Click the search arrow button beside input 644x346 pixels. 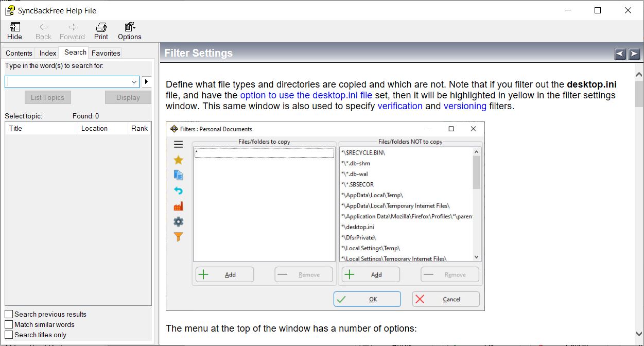[147, 81]
